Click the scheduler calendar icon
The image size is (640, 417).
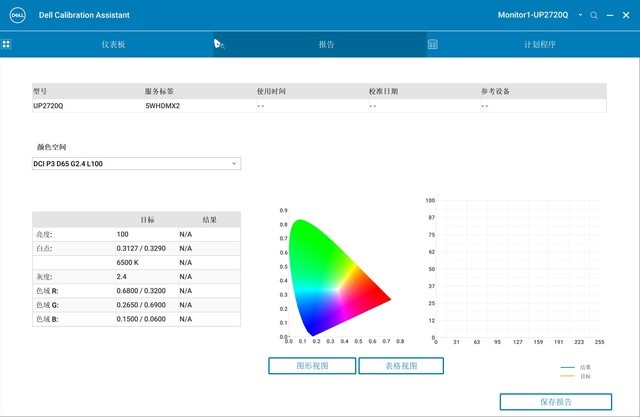click(x=433, y=44)
